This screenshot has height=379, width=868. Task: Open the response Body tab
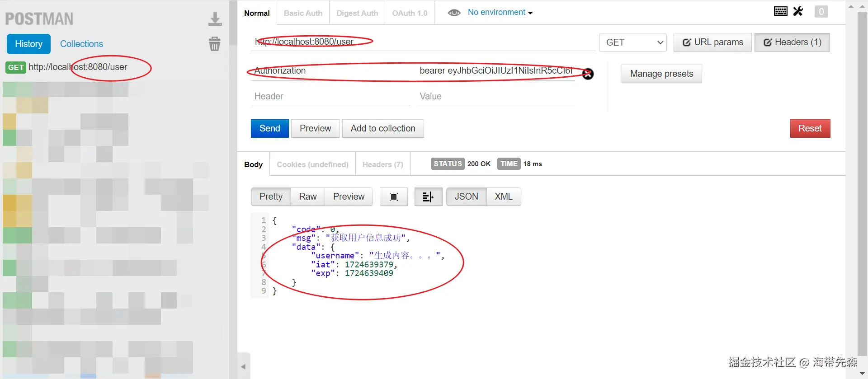[x=253, y=164]
